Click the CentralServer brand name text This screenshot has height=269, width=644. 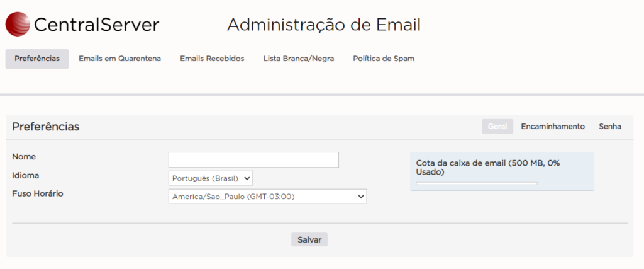[96, 25]
